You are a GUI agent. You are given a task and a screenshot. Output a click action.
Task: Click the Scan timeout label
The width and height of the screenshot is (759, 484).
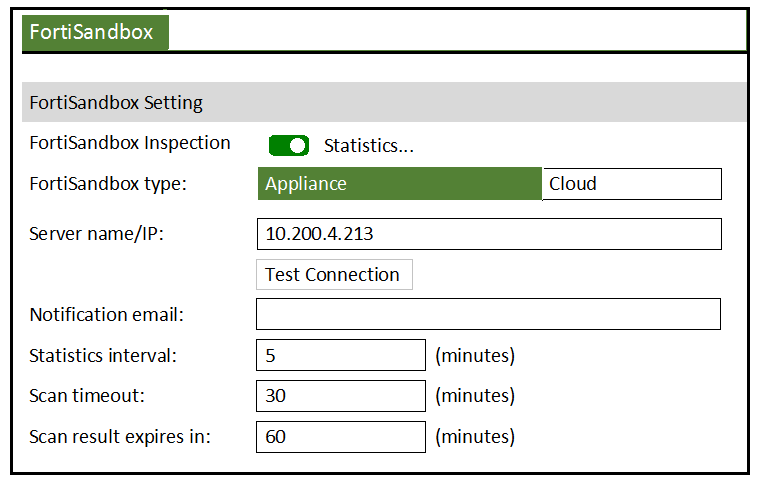click(87, 396)
